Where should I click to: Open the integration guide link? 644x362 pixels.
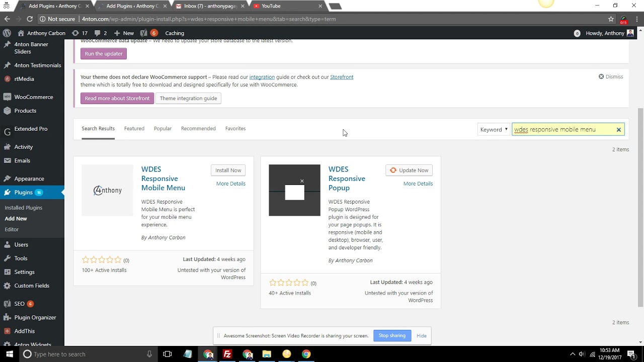(x=262, y=77)
